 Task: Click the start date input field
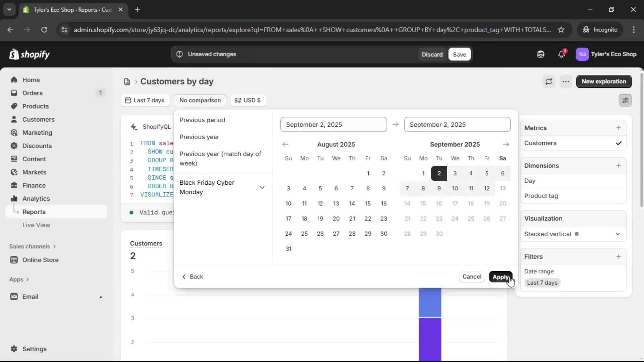coord(333,125)
